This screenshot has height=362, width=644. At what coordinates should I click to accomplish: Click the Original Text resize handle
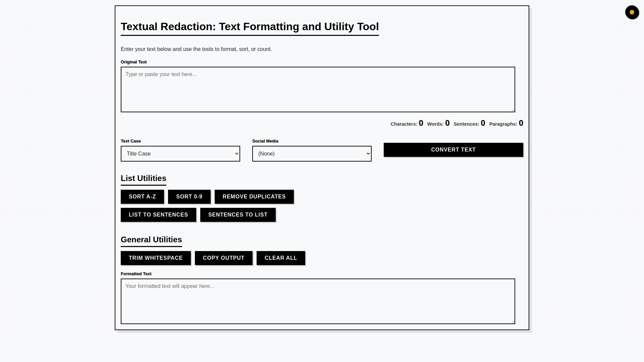(513, 110)
